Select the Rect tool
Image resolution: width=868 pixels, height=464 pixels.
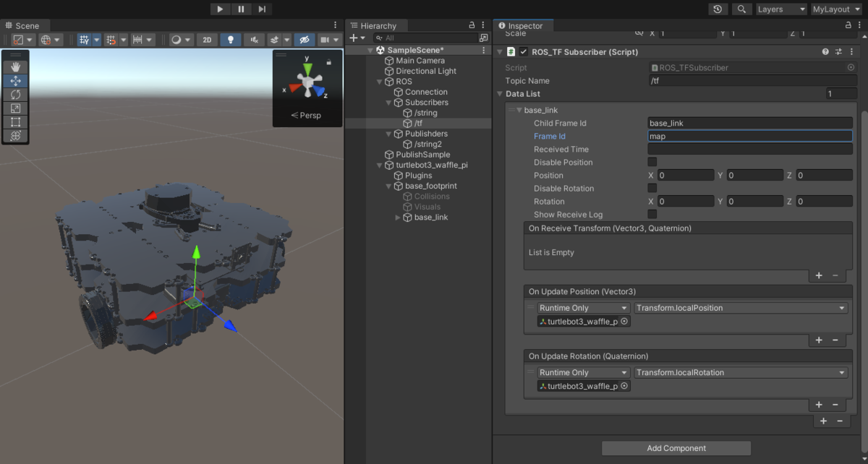(15, 122)
